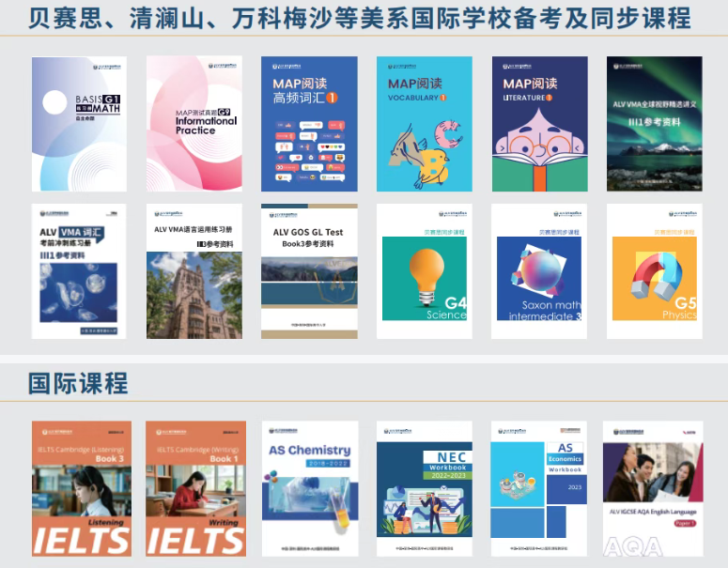The width and height of the screenshot is (728, 568).
Task: Open the ALV VMA词汇 考前冲刺练习册 jellyfish cover
Action: 79,271
